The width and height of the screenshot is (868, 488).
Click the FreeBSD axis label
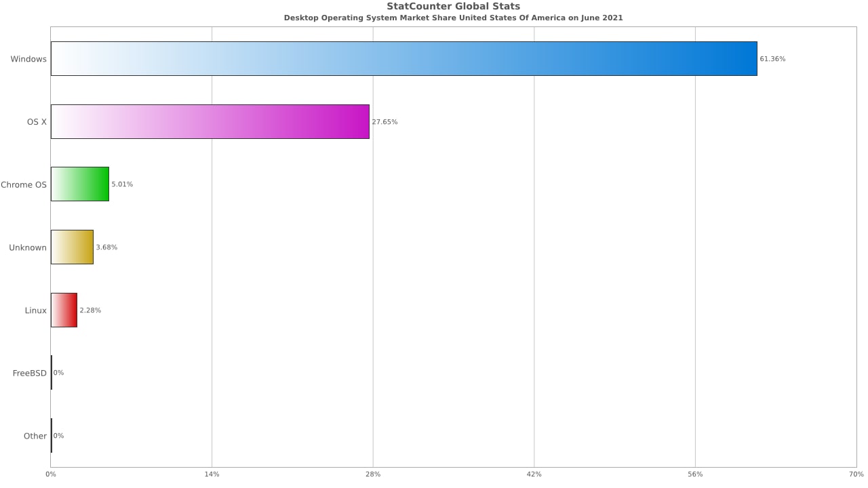point(30,373)
